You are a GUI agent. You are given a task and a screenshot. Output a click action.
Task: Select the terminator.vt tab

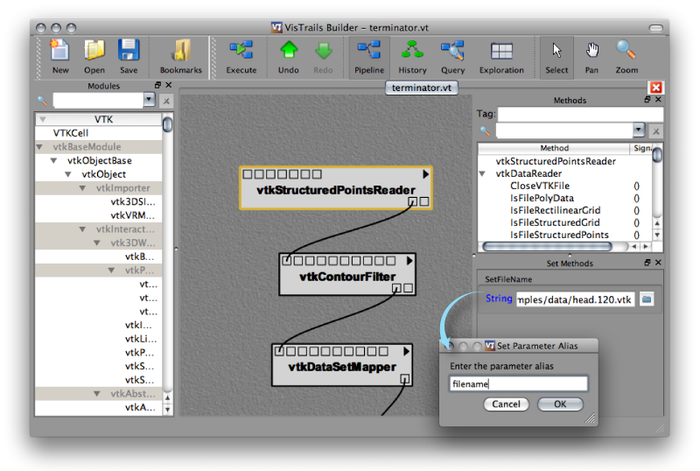[x=423, y=88]
